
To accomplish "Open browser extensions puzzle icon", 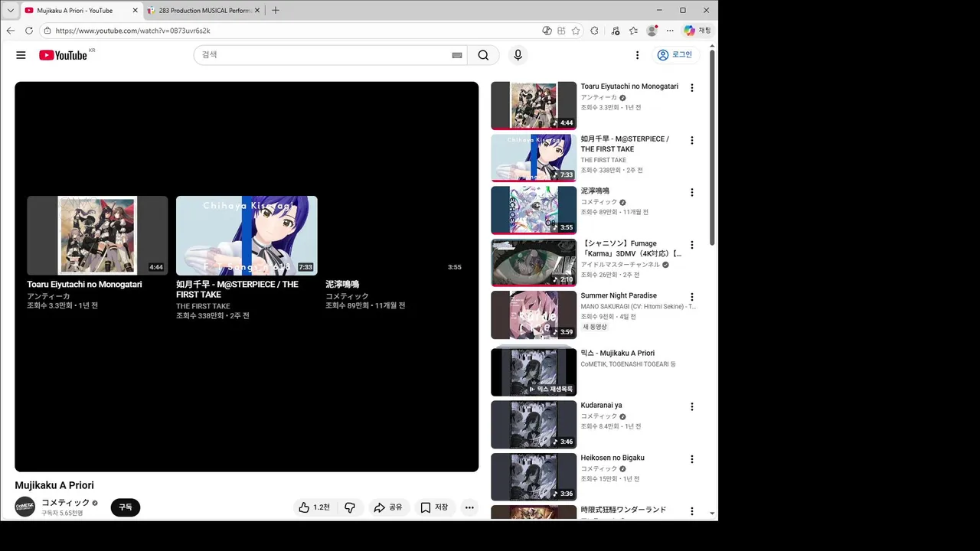I will tap(594, 31).
